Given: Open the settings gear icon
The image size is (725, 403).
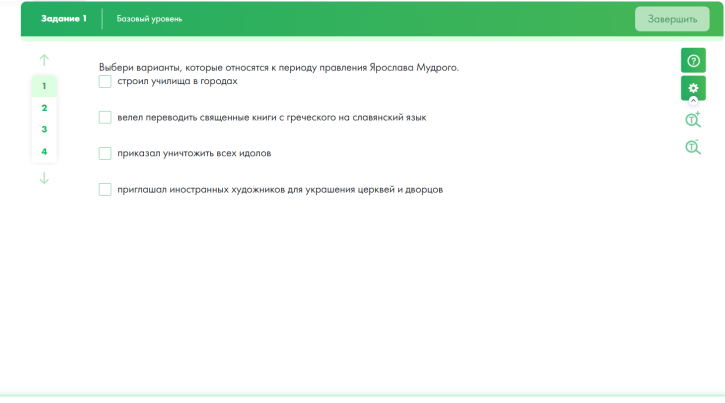Looking at the screenshot, I should point(693,88).
